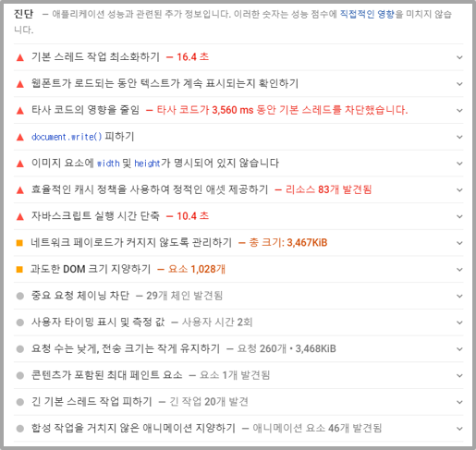Select the 기본 스레드 작업 최소화하기 title
476x450 pixels.
click(x=95, y=56)
